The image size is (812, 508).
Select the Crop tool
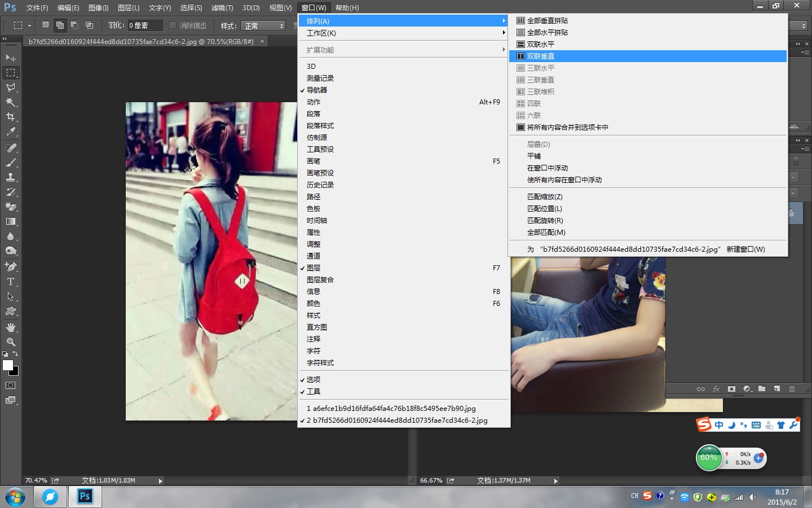[11, 117]
